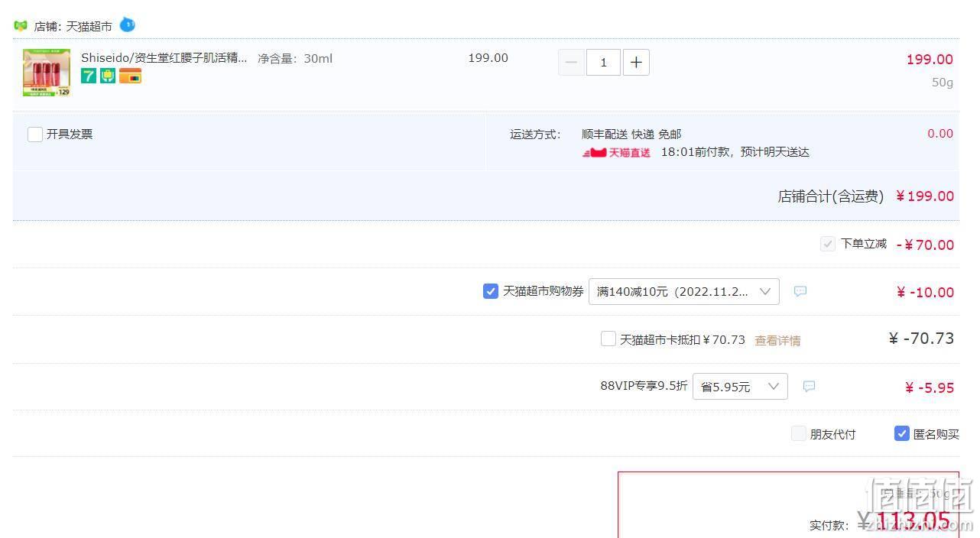Open the blue Wangwang chat icon
Screen dimensions: 980x538
pyautogui.click(x=127, y=24)
